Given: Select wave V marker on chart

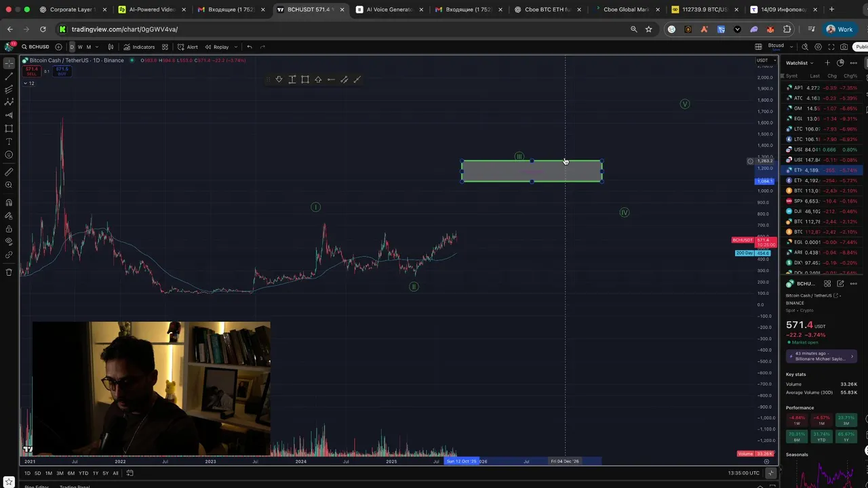Looking at the screenshot, I should point(685,104).
